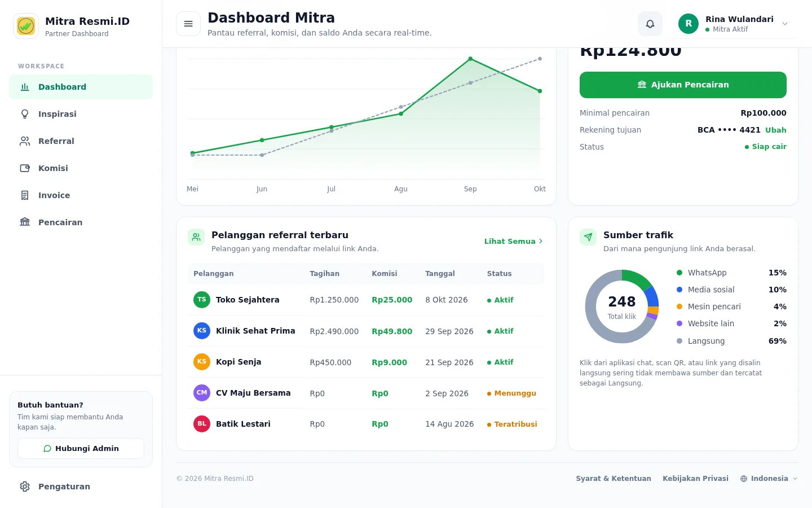Click the Komisi column header in table
Viewport: 812px width, 508px height.
coord(385,274)
